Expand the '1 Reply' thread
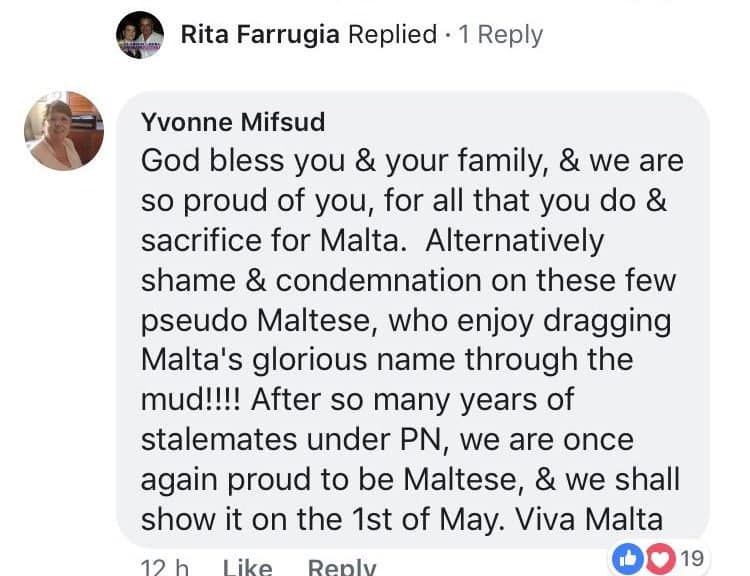 (x=500, y=35)
